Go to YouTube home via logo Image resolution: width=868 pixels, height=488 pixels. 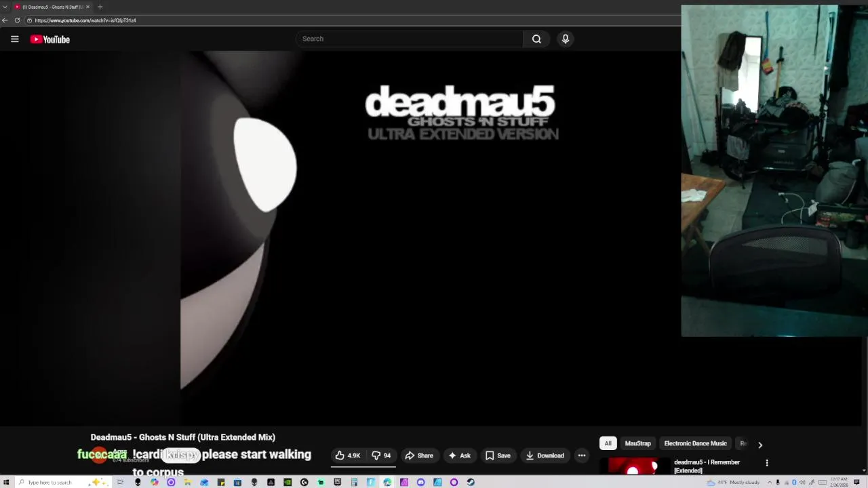50,39
